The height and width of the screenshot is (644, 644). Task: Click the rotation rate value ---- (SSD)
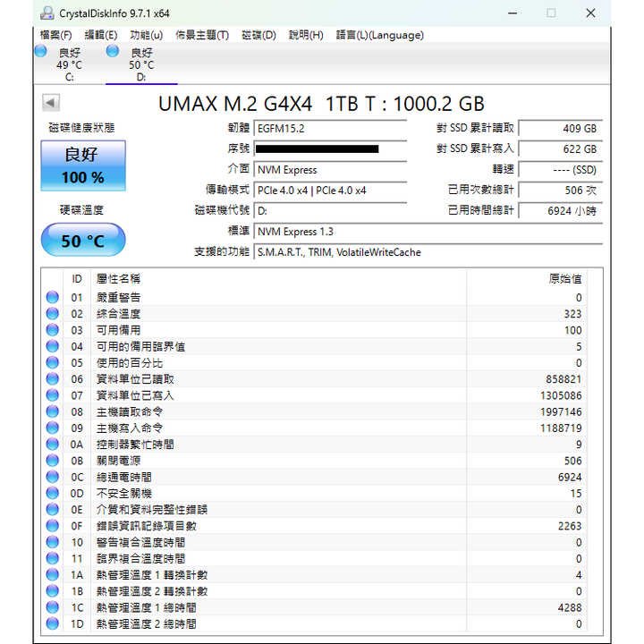[x=561, y=170]
